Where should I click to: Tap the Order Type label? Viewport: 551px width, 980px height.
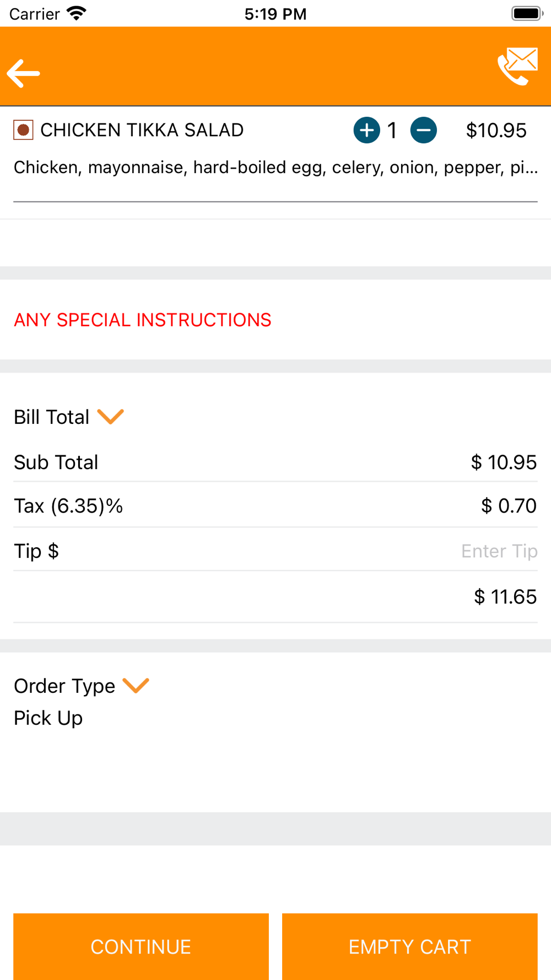[64, 686]
